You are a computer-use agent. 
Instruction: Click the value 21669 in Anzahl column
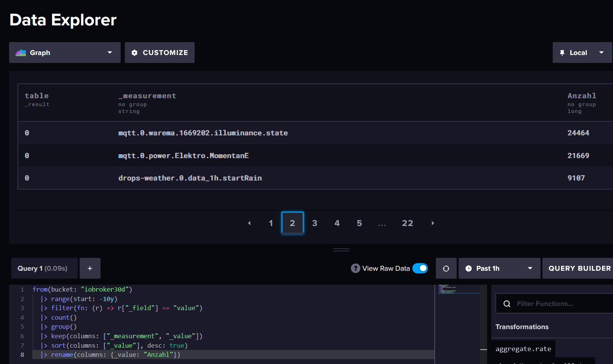(578, 156)
